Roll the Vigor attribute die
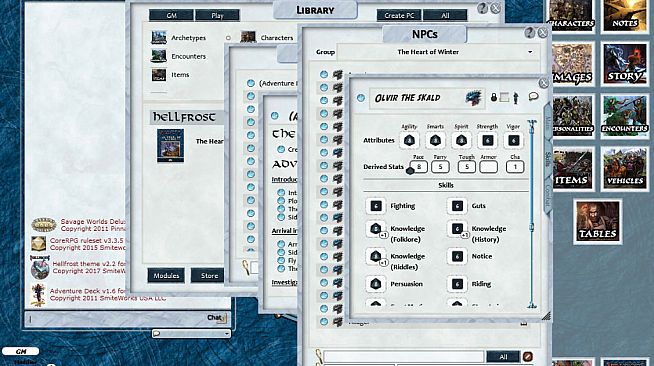 513,140
